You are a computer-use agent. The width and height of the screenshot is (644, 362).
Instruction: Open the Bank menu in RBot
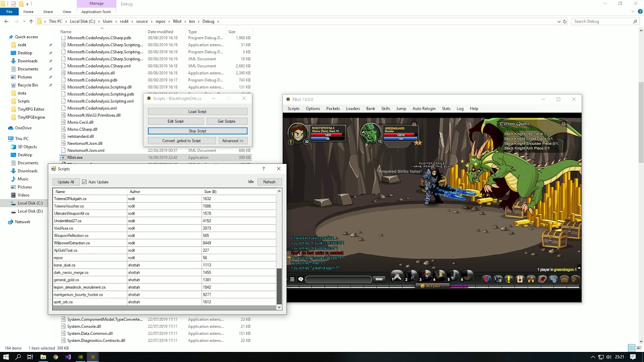tap(371, 109)
